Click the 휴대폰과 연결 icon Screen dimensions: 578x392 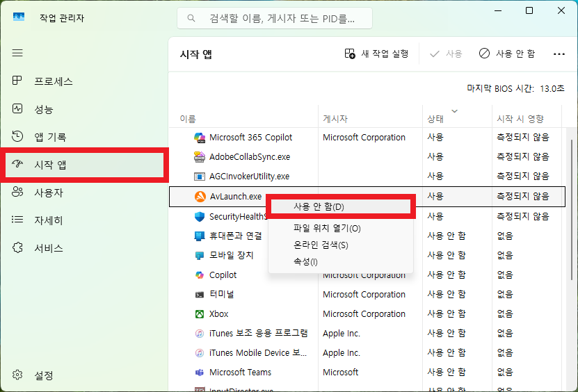(x=200, y=236)
